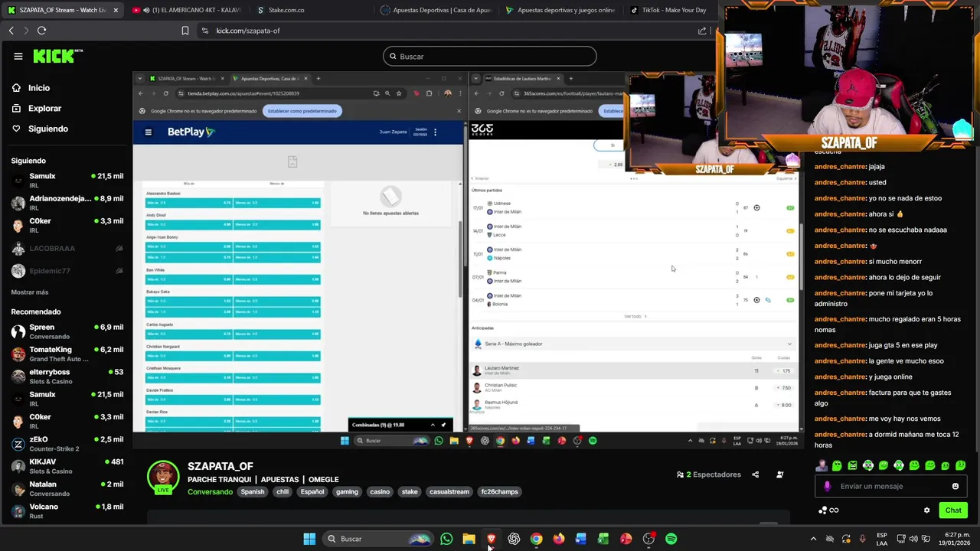Click the purple microphone icon in chat box

pos(827,486)
